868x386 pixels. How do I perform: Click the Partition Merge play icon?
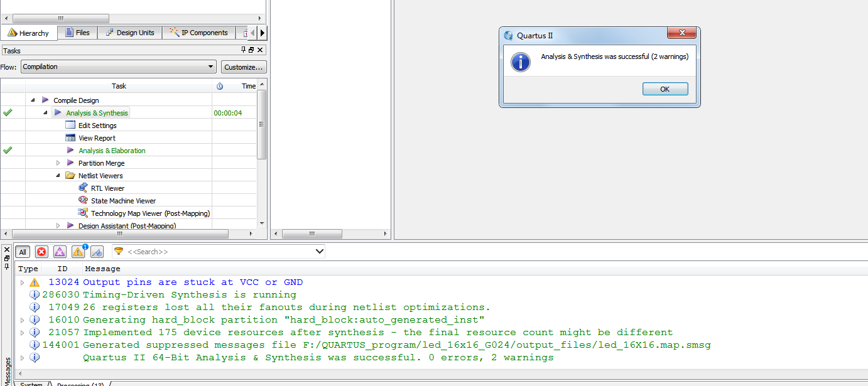point(70,163)
